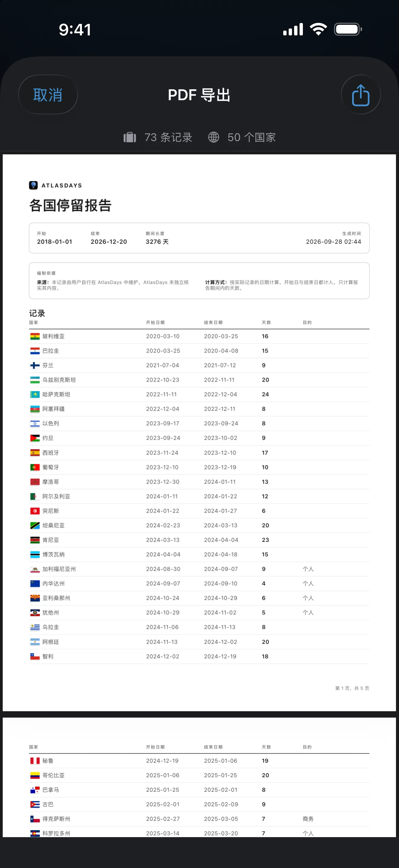Tap the 取消 cancel button
The height and width of the screenshot is (868, 399).
(48, 95)
